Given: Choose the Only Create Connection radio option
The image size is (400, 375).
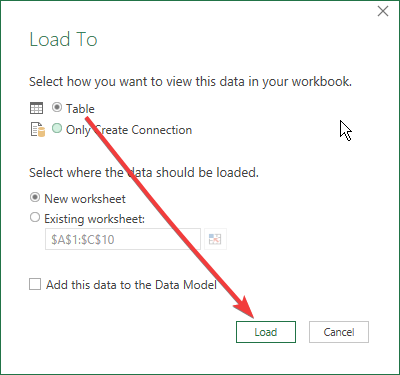Looking at the screenshot, I should coord(57,128).
